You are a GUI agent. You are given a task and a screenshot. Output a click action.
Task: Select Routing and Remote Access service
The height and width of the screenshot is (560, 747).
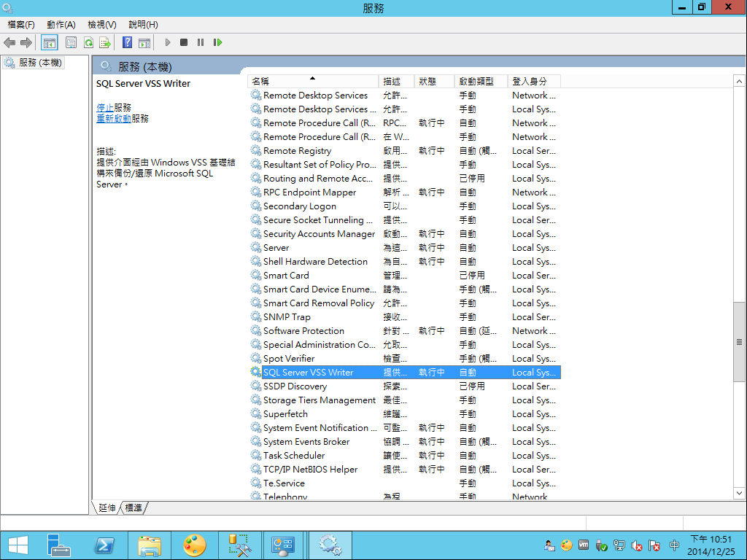406,178
